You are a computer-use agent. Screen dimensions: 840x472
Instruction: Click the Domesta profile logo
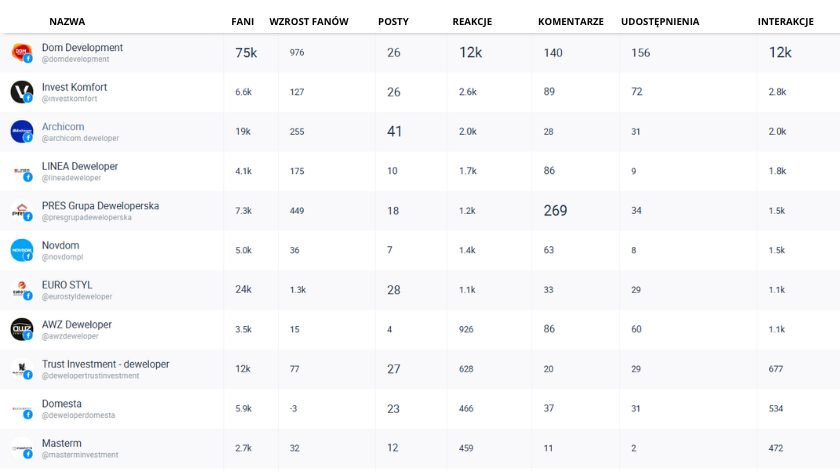coord(21,408)
